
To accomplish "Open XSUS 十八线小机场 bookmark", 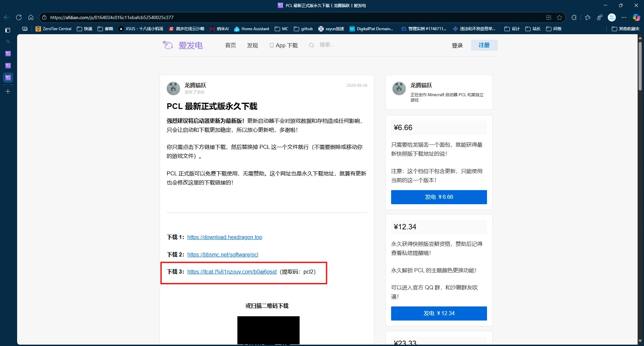I will [x=141, y=29].
